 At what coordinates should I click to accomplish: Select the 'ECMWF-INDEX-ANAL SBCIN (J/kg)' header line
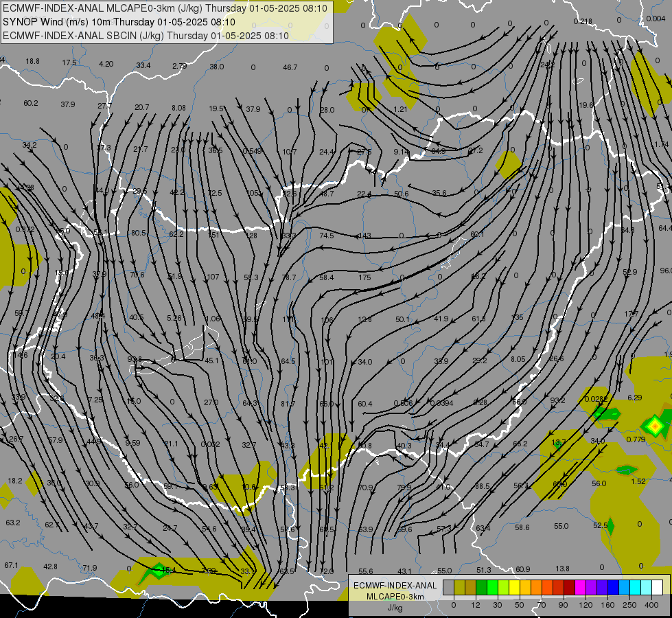pyautogui.click(x=83, y=36)
